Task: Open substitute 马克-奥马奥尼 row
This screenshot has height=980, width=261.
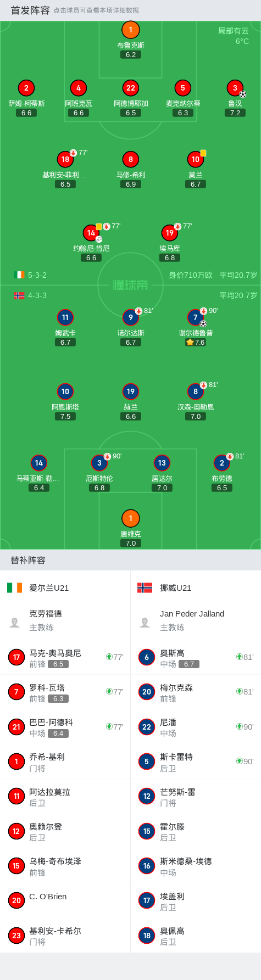Action: pos(65,657)
